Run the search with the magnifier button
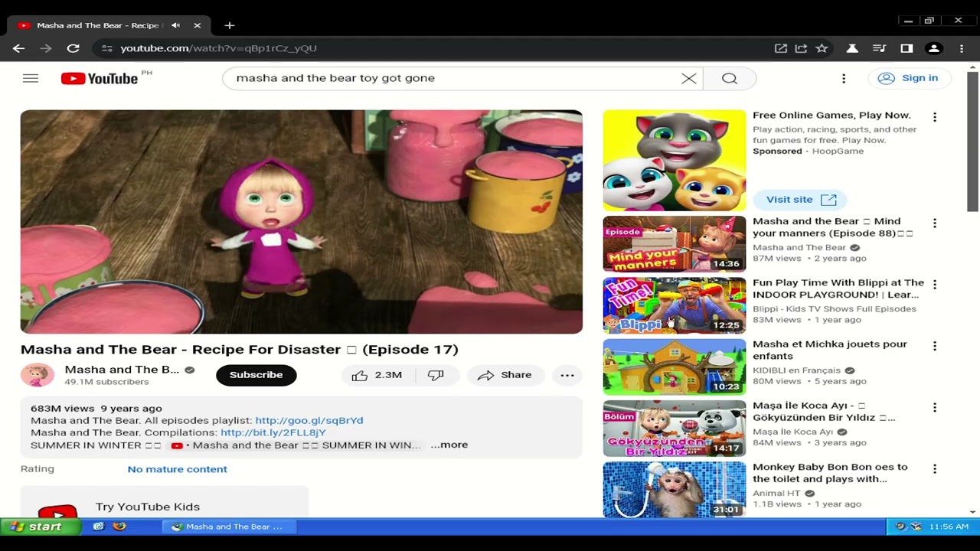The image size is (980, 551). tap(730, 78)
